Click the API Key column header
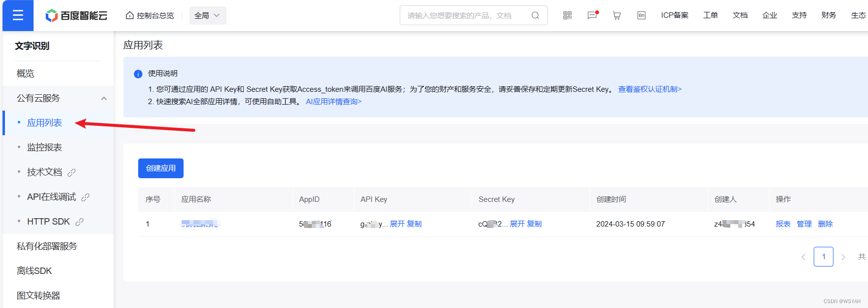The height and width of the screenshot is (308, 868). click(x=374, y=199)
